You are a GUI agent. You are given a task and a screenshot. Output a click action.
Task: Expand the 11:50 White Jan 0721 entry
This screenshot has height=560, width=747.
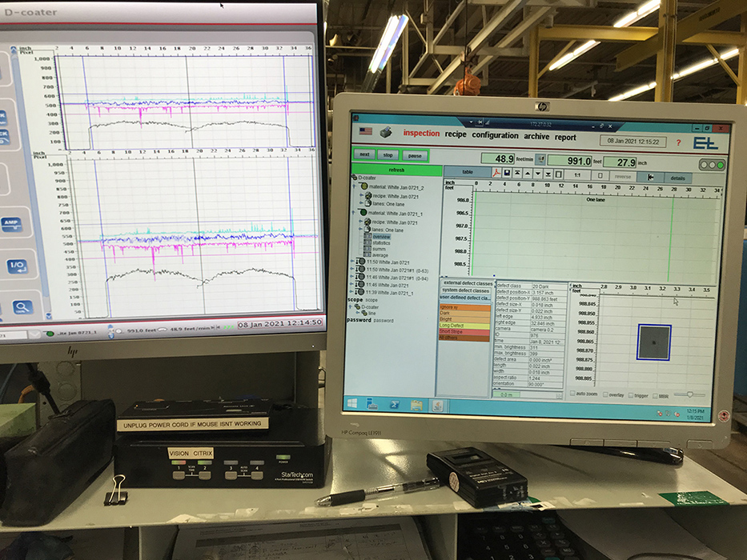pyautogui.click(x=353, y=261)
